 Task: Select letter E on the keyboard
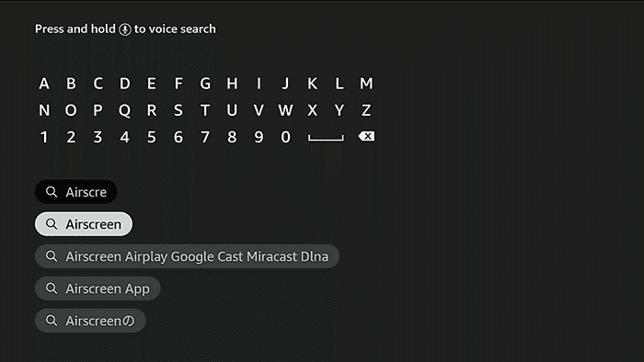(152, 84)
